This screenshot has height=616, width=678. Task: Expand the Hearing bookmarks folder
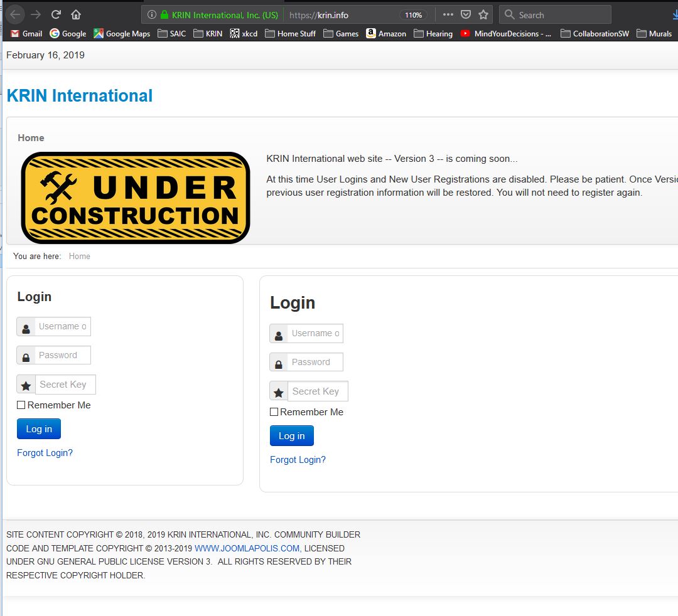coord(433,34)
